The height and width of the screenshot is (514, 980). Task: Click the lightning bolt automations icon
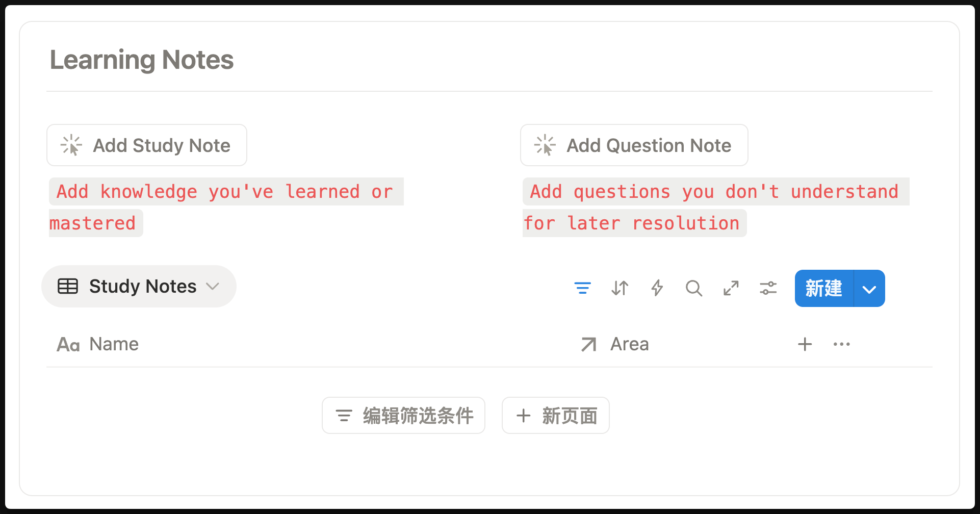point(657,288)
